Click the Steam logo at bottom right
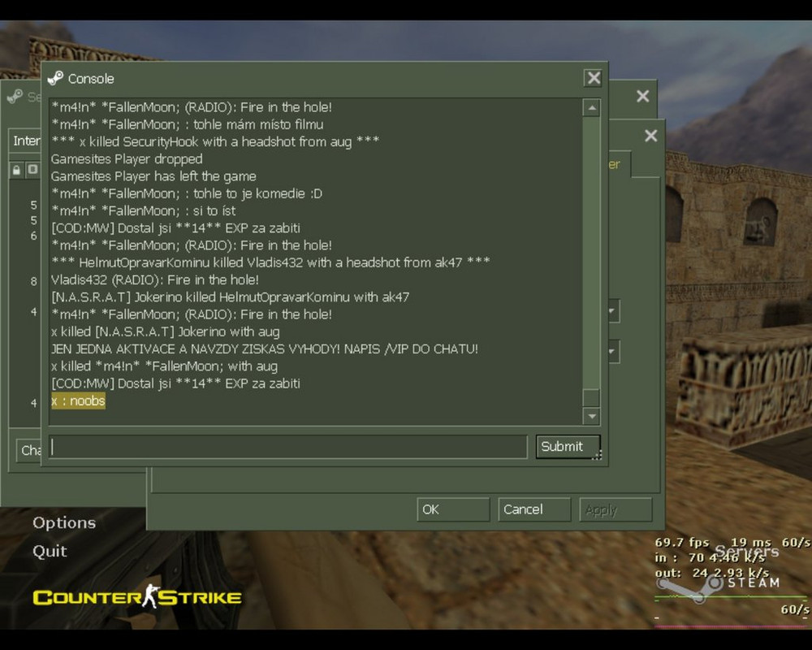812x650 pixels. pyautogui.click(x=719, y=587)
